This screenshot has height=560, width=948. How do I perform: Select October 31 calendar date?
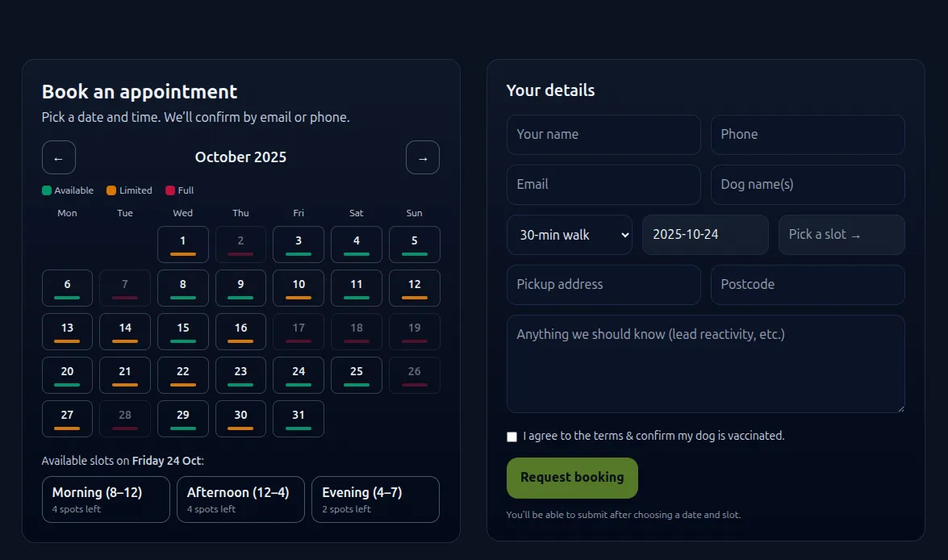coord(299,419)
